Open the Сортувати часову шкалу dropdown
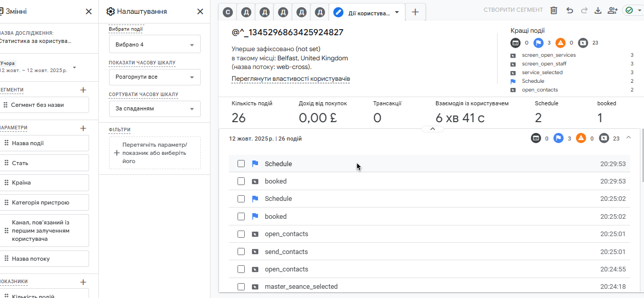Screen dimensions: 644x298 tap(155, 108)
